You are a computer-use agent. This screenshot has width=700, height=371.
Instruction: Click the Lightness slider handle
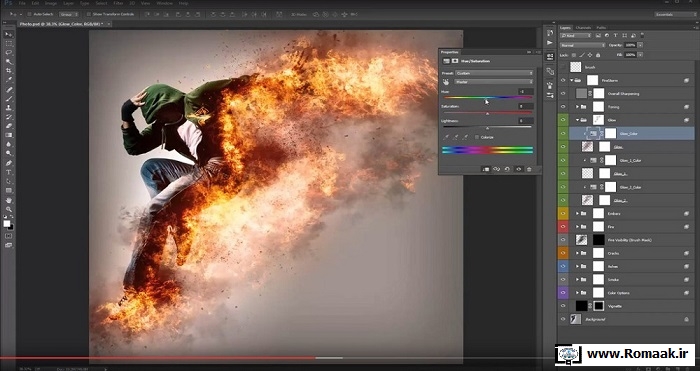[488, 129]
